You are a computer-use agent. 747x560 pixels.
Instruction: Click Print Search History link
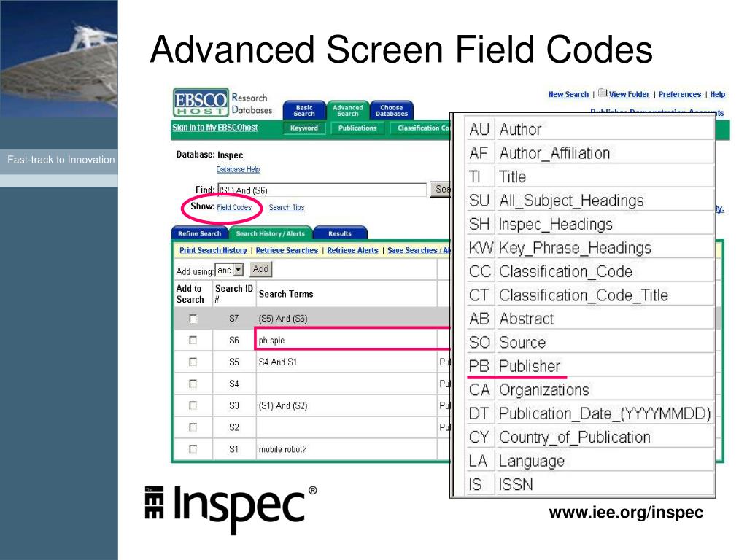[x=213, y=251]
